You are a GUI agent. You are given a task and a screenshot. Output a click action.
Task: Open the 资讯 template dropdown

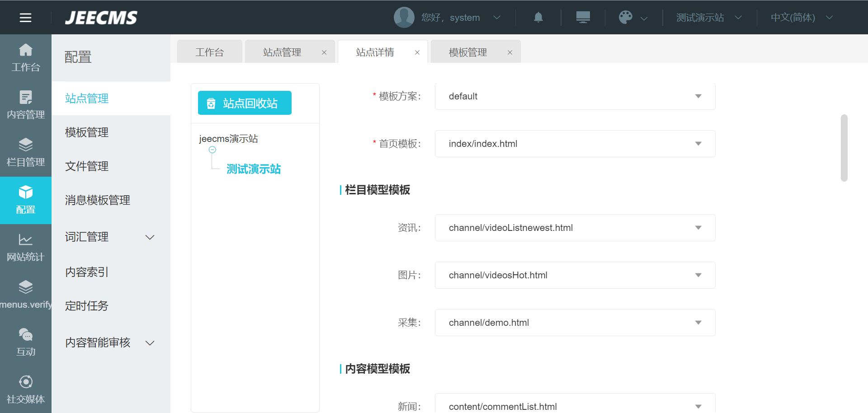click(575, 228)
